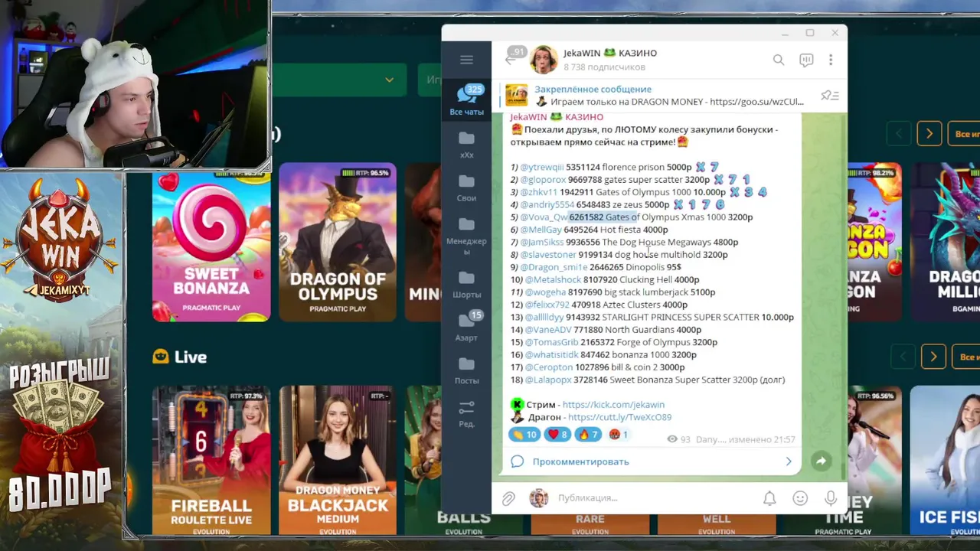The image size is (980, 551).
Task: Click the heart reaction with 8
Action: point(557,435)
